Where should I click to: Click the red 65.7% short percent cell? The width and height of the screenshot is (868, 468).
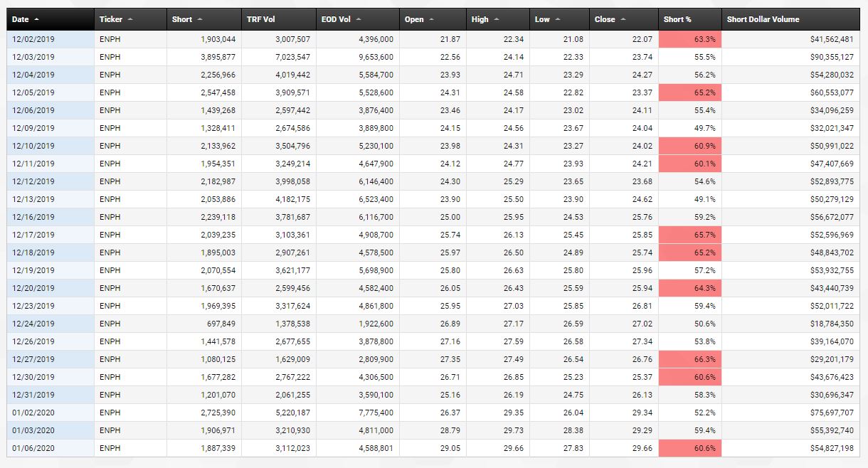coord(689,235)
